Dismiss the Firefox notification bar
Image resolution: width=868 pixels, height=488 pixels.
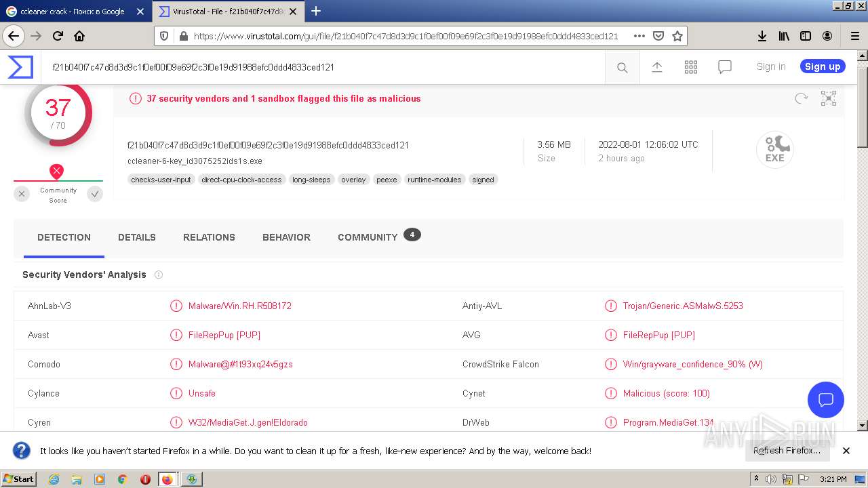pos(846,451)
